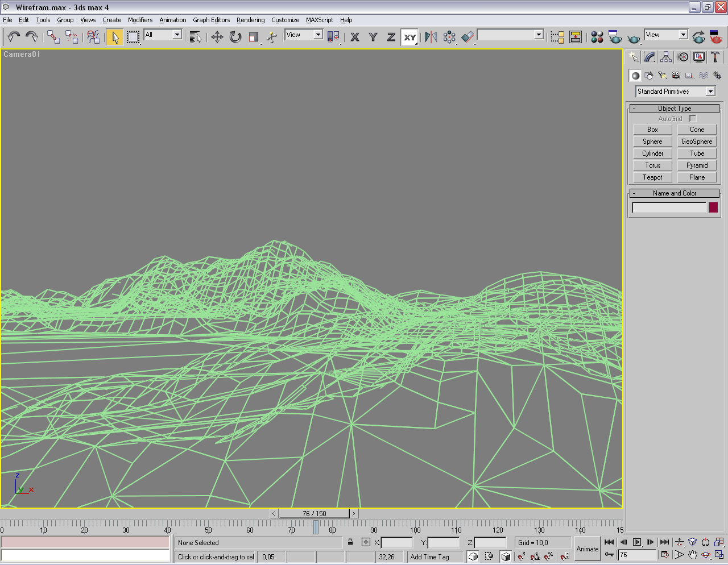The image size is (728, 565).
Task: Open the Rendering menu
Action: point(250,20)
